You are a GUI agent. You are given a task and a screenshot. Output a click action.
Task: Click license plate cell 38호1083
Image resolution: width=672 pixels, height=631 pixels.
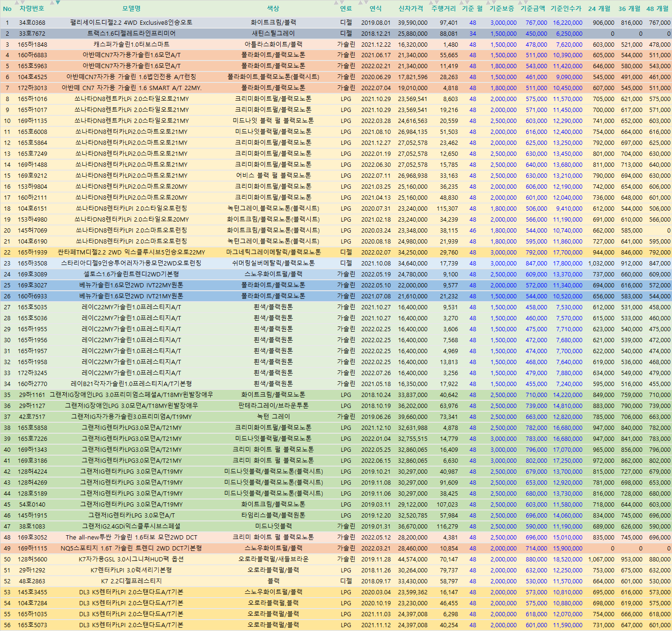pos(32,526)
